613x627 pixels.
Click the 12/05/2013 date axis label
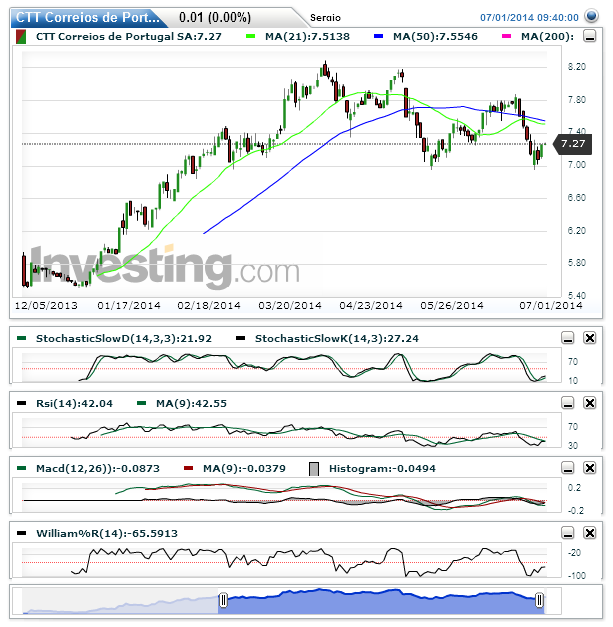[46, 306]
